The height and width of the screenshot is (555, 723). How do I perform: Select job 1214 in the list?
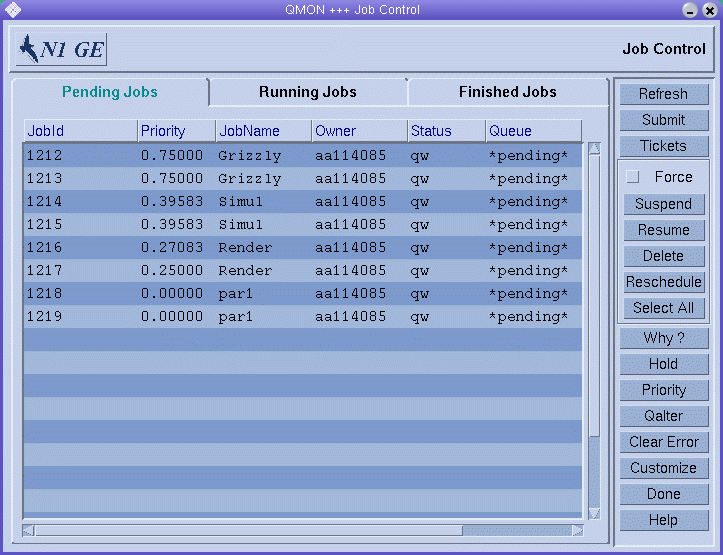302,201
